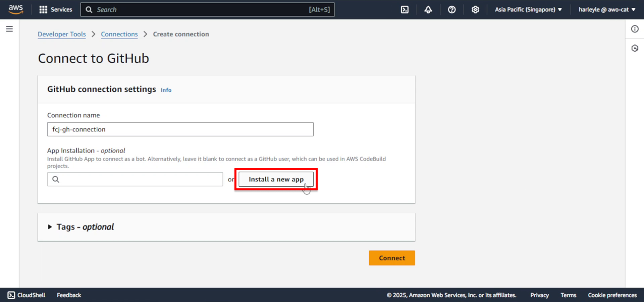Open the Terms footer link
This screenshot has width=644, height=302.
[568, 295]
